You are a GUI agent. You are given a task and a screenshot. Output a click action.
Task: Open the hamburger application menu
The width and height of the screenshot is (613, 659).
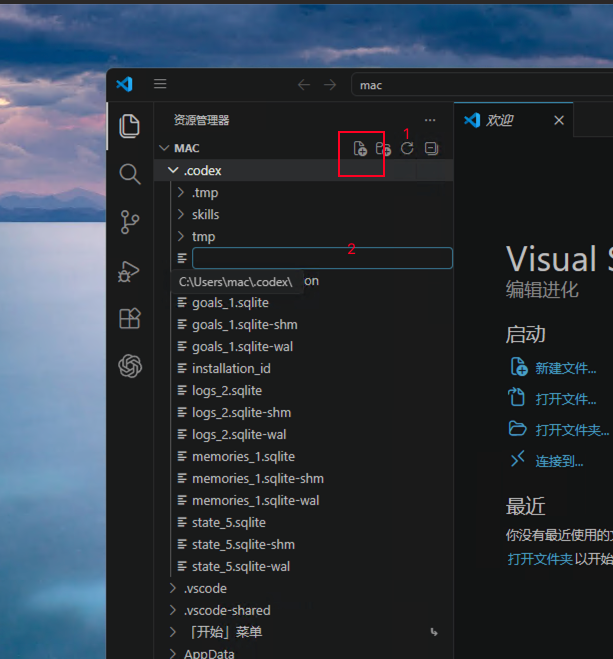(160, 84)
